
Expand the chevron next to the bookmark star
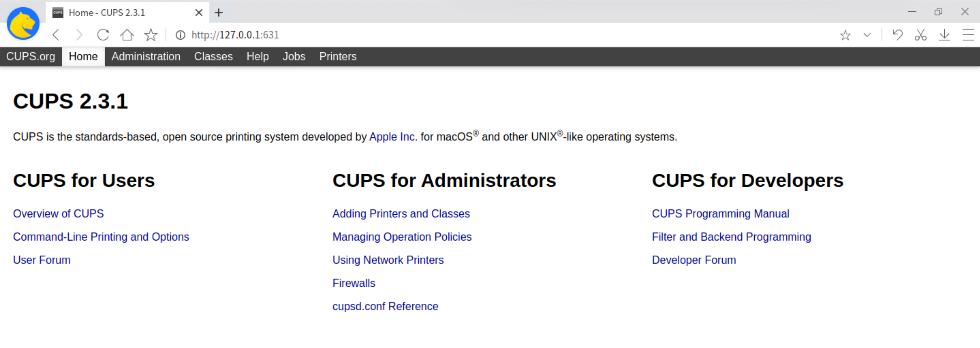(867, 35)
